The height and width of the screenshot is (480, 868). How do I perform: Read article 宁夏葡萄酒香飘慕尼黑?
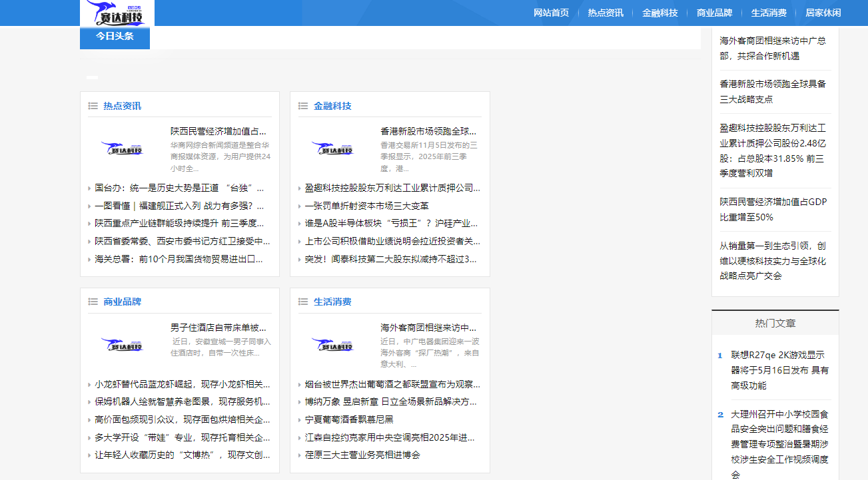[x=348, y=419]
